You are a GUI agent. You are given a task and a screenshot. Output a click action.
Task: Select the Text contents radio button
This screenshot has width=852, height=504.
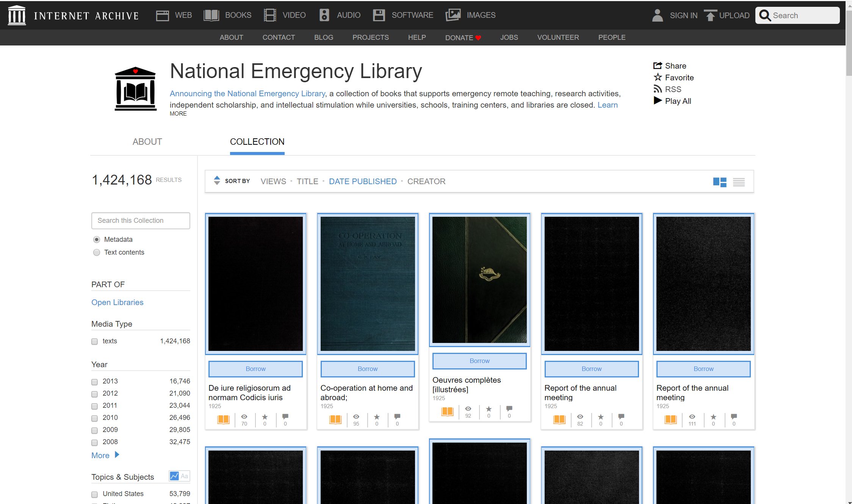97,252
